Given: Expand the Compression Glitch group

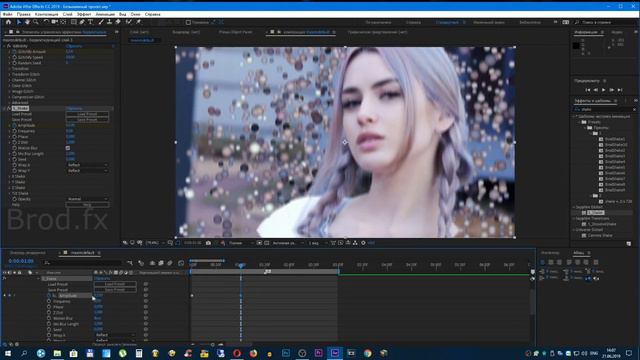Looking at the screenshot, I should 9,97.
